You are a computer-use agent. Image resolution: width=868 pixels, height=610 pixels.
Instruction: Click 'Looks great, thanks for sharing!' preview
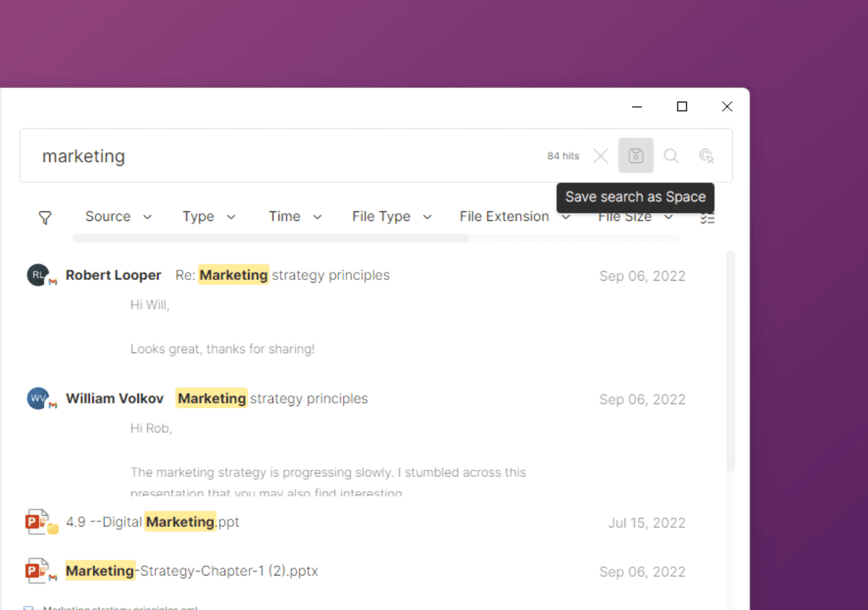pyautogui.click(x=222, y=349)
